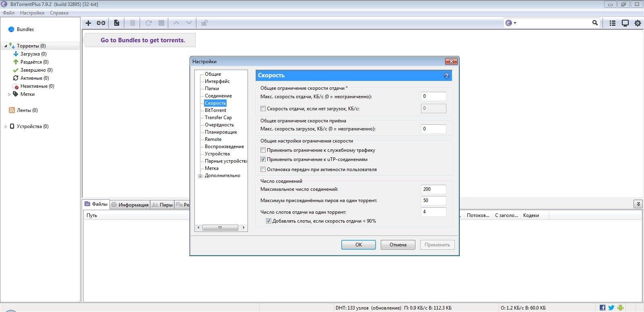Expand the Метки node arrow

pyautogui.click(x=9, y=94)
